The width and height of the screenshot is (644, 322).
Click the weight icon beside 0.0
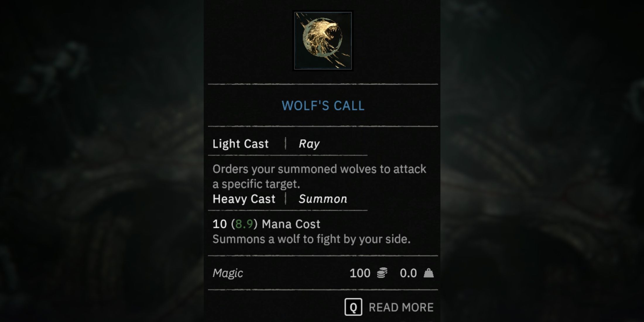pos(429,273)
